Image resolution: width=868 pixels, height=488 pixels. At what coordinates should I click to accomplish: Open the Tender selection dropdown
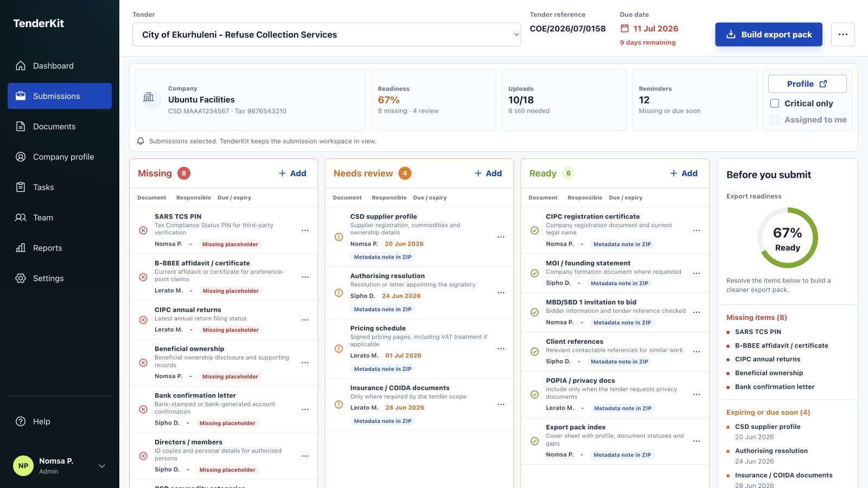coord(327,34)
